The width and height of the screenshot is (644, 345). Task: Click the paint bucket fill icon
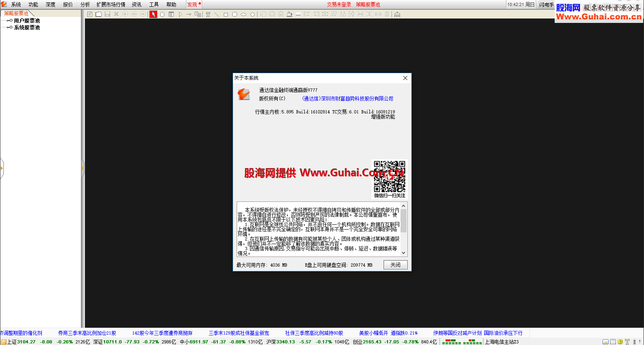tap(289, 14)
